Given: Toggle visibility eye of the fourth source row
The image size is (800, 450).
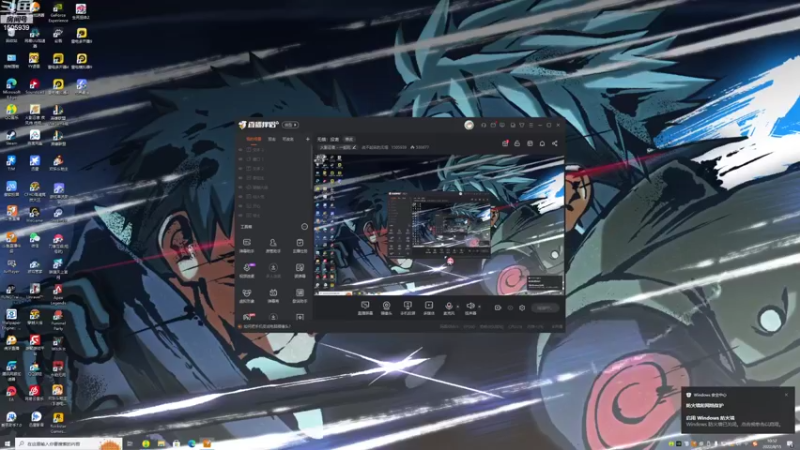Looking at the screenshot, I should pyautogui.click(x=241, y=178).
